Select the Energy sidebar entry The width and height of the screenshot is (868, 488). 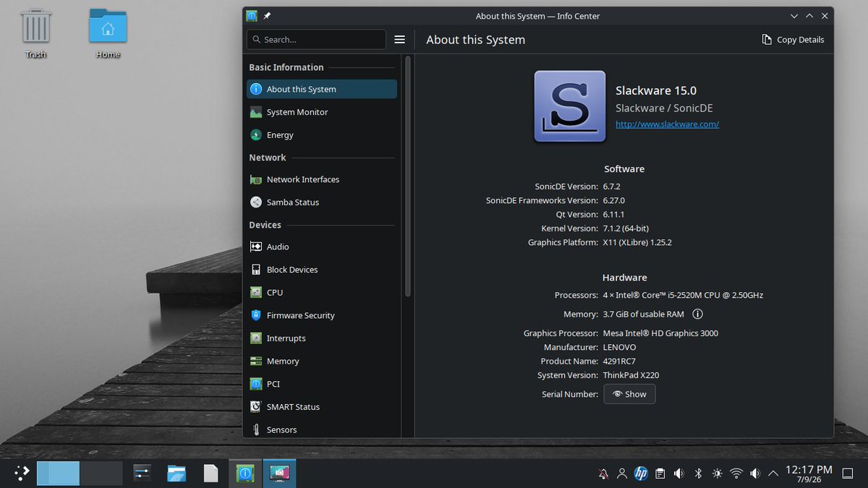click(x=321, y=135)
